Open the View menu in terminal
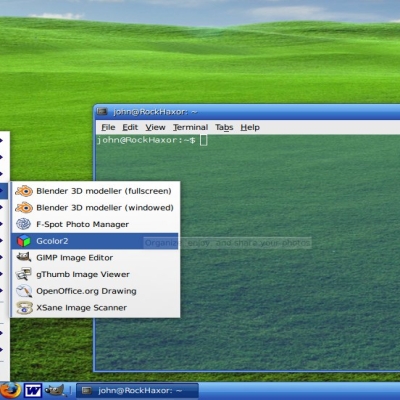400x400 pixels. (x=155, y=127)
